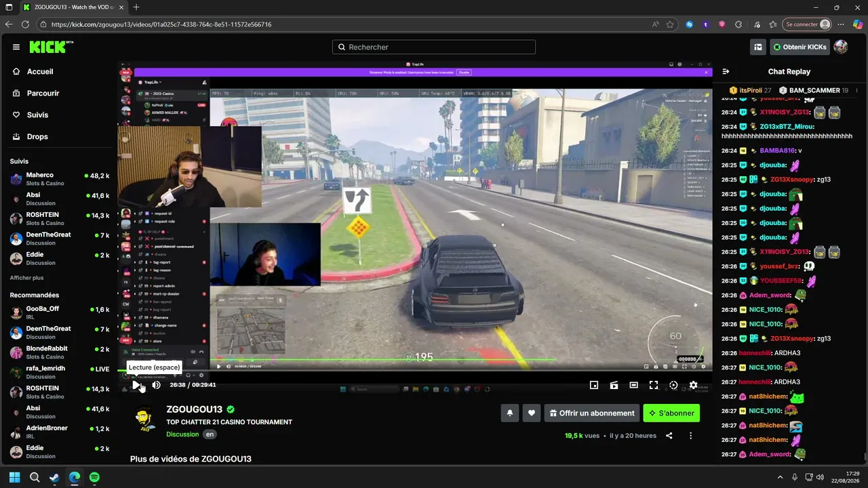Viewport: 868px width, 488px height.
Task: Open browser Settings and more menu
Action: click(842, 24)
